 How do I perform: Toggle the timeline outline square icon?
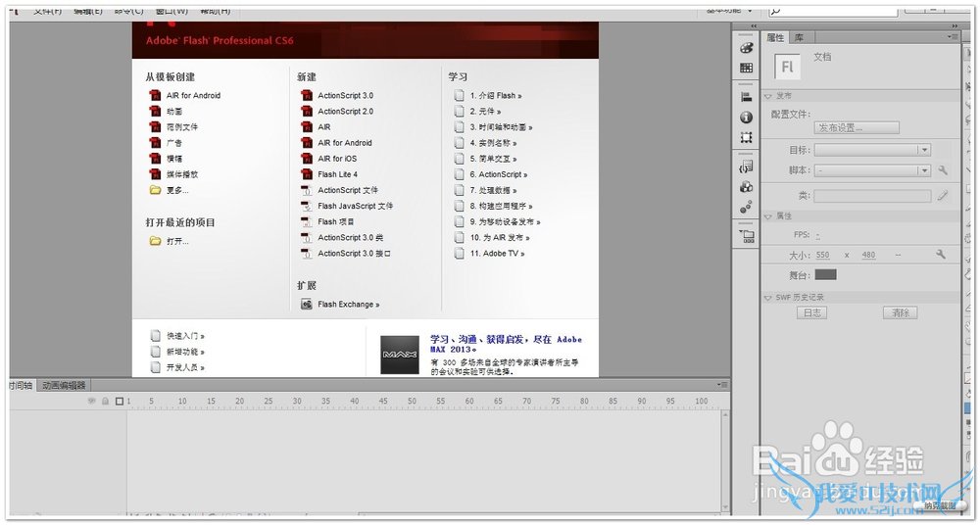point(120,402)
